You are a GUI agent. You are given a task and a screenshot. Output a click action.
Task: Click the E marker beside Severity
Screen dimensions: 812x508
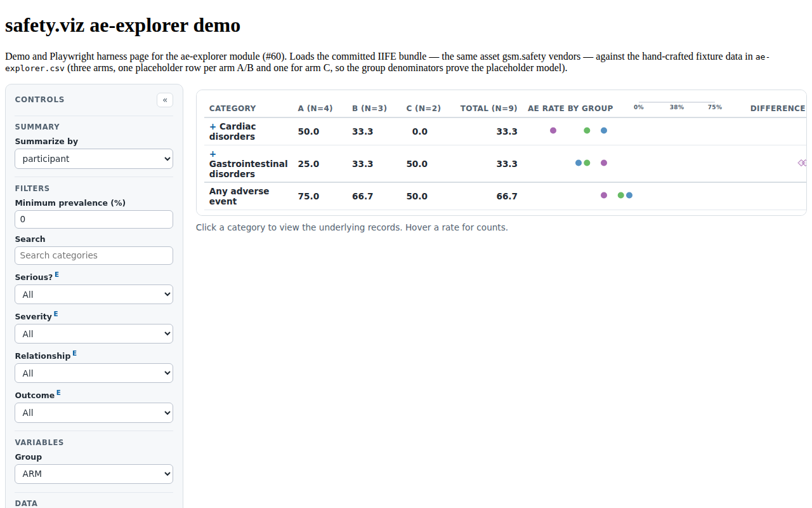click(56, 314)
